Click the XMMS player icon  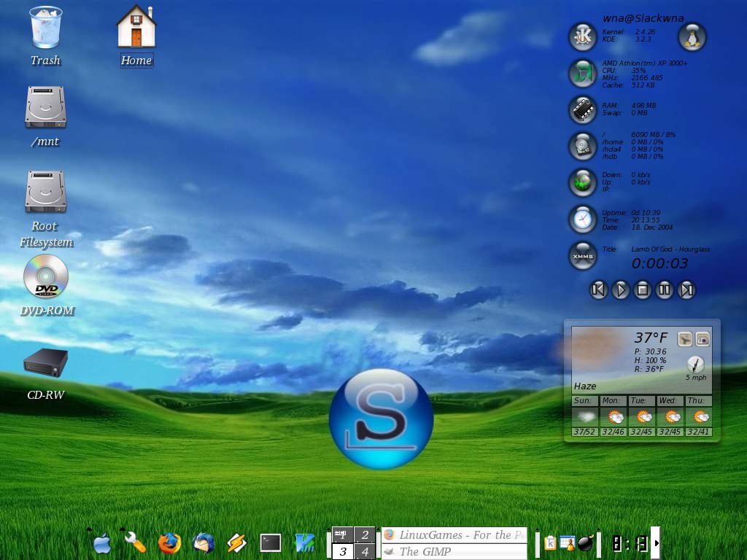(x=583, y=256)
